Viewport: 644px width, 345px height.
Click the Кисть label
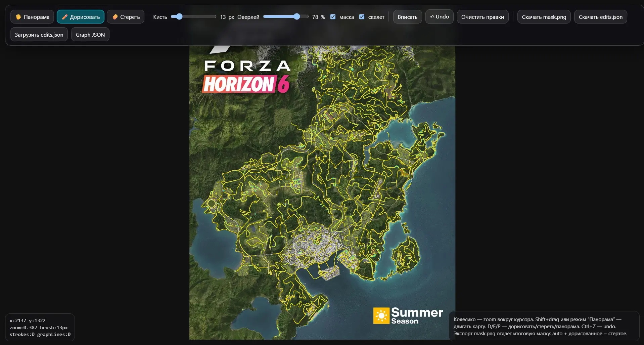tap(160, 17)
